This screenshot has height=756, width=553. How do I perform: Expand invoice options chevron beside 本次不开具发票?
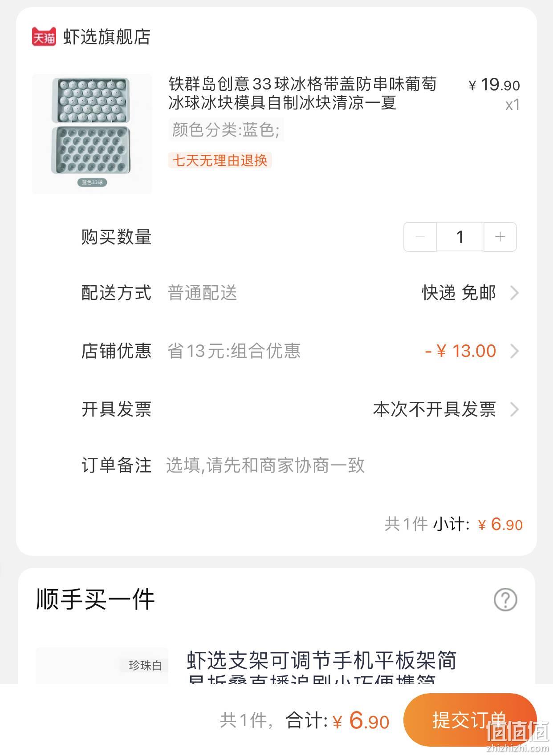click(x=514, y=409)
